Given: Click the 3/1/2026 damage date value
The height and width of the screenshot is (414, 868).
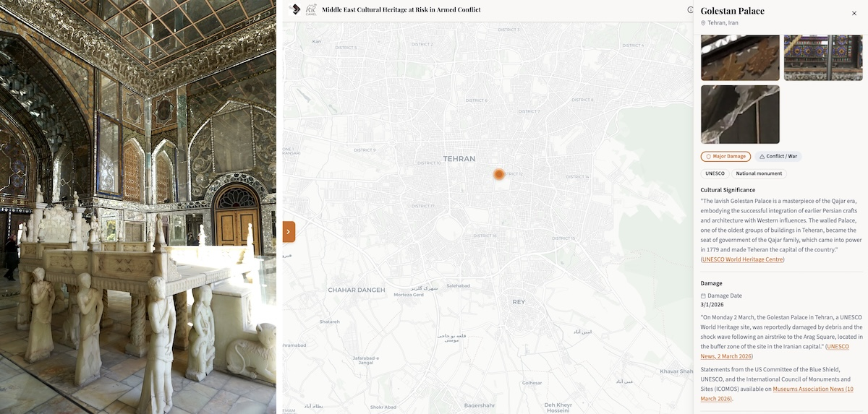Looking at the screenshot, I should point(713,305).
